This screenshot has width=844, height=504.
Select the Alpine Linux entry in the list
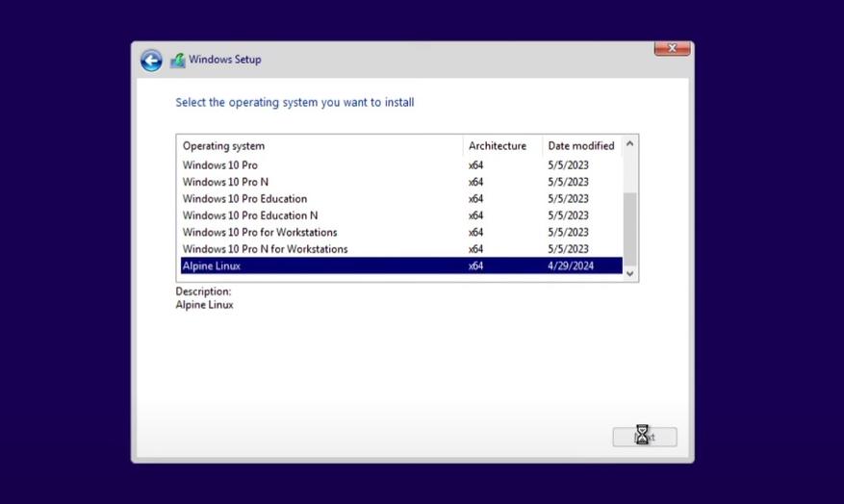pos(401,265)
